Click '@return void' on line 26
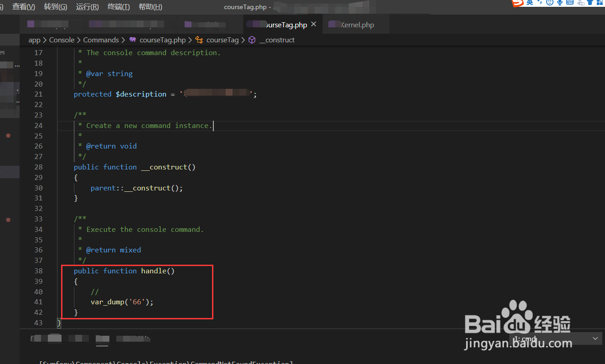The width and height of the screenshot is (605, 364). [111, 146]
